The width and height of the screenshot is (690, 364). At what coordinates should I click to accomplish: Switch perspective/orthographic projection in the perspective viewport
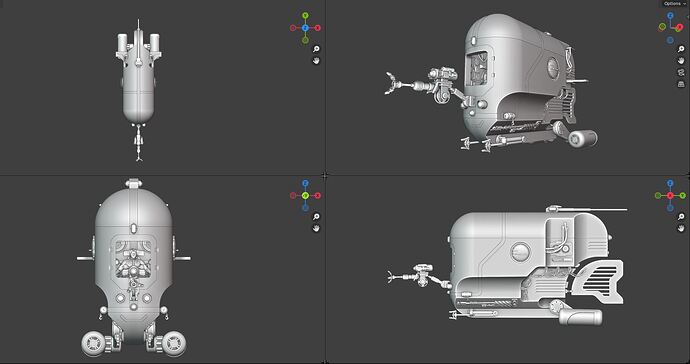point(681,84)
